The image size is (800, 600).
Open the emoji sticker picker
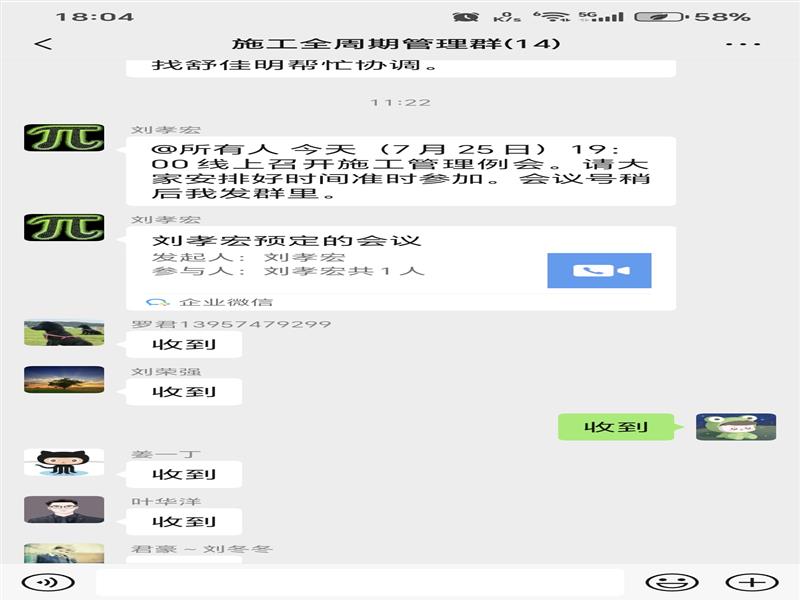[671, 582]
